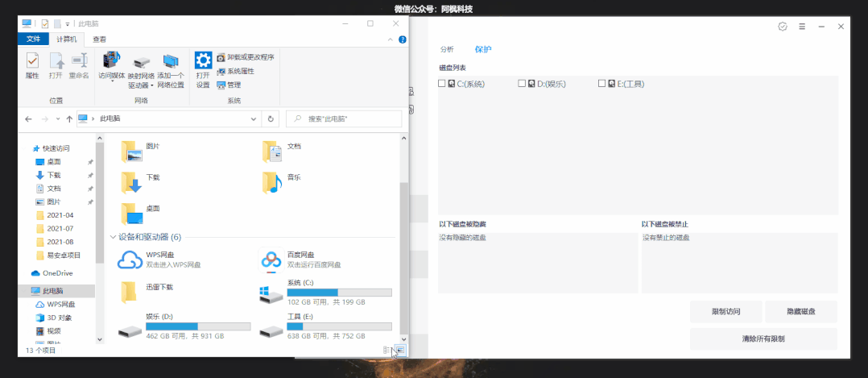This screenshot has height=378, width=868.
Task: Click the 打开设置 gear icon
Action: [x=203, y=60]
